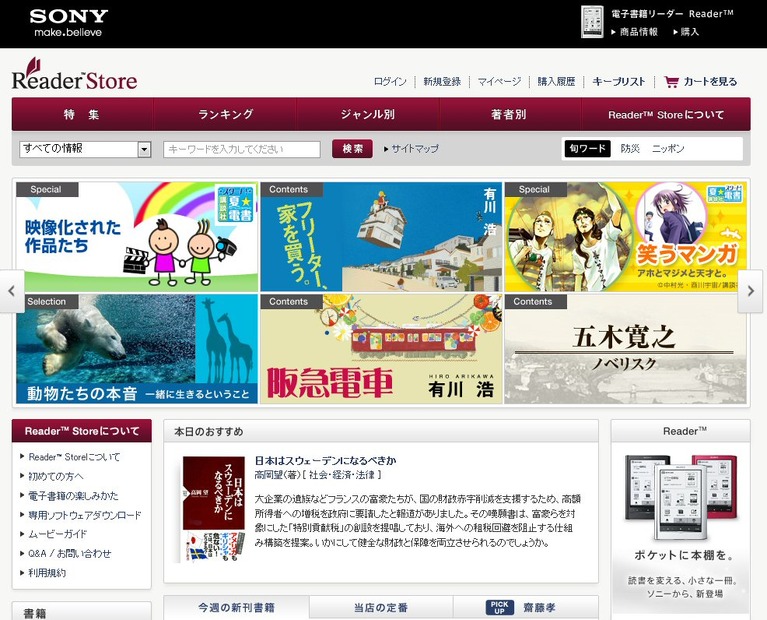Viewport: 767px width, 620px height.
Task: Show previous banners with left arrow
Action: click(12, 291)
